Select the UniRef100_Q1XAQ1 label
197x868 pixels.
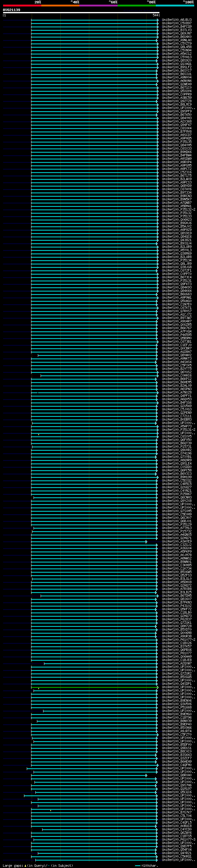(177, 64)
